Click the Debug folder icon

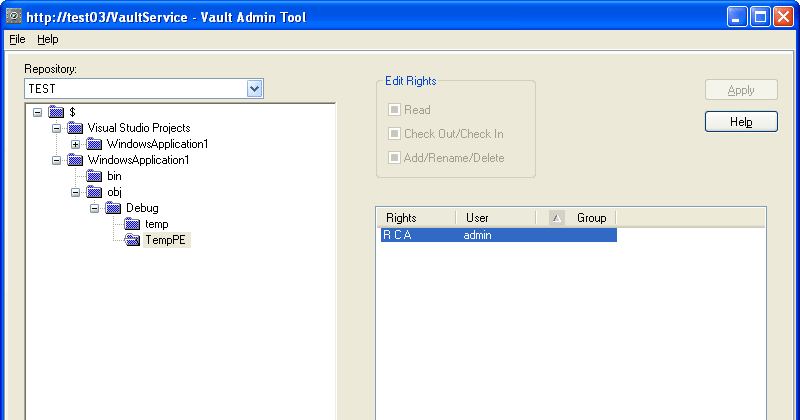click(113, 208)
